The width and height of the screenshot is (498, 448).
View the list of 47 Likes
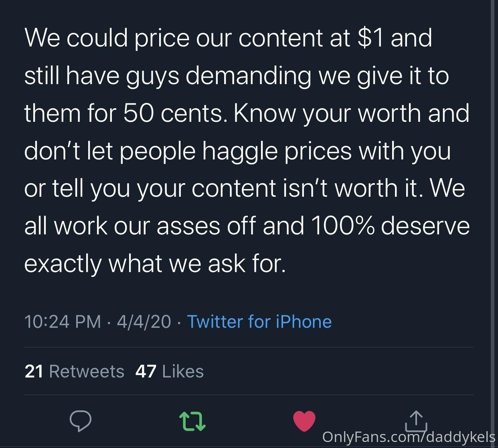click(x=170, y=371)
